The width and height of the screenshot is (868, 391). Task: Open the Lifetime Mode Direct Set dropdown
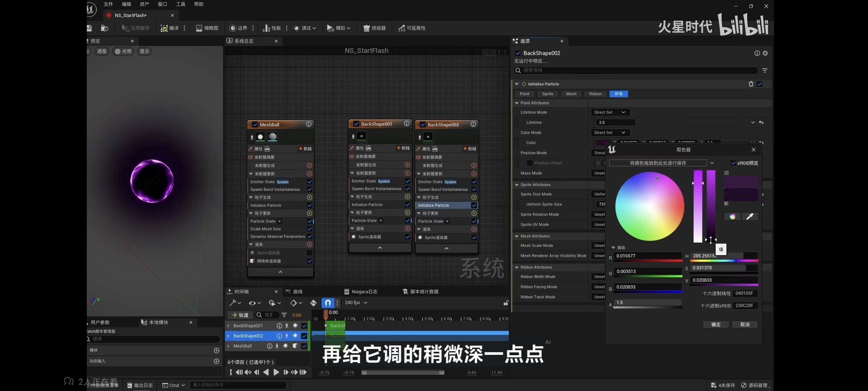point(610,112)
